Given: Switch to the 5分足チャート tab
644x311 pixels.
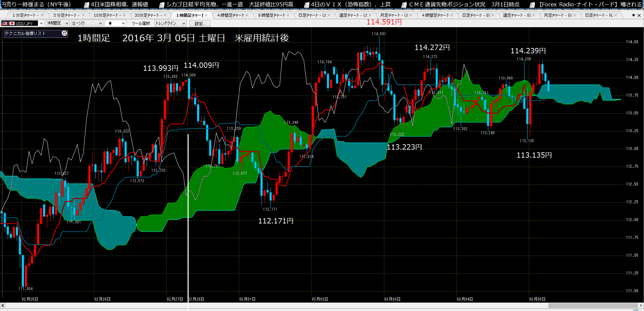Looking at the screenshot, I should pyautogui.click(x=66, y=15).
